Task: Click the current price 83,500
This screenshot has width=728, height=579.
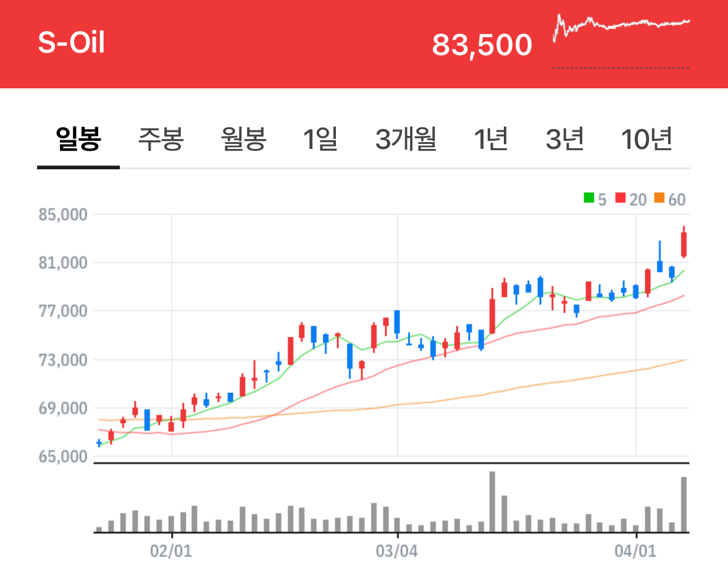Action: pos(482,45)
